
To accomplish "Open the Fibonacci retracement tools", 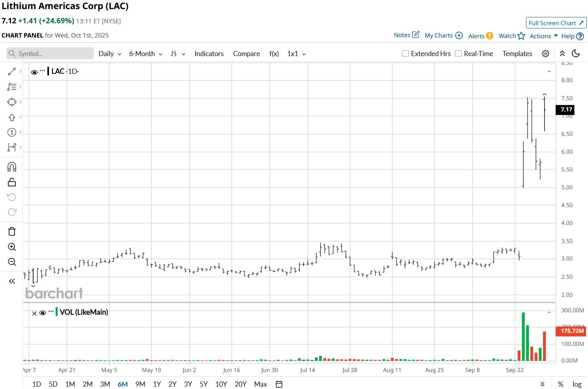I will tap(12, 87).
